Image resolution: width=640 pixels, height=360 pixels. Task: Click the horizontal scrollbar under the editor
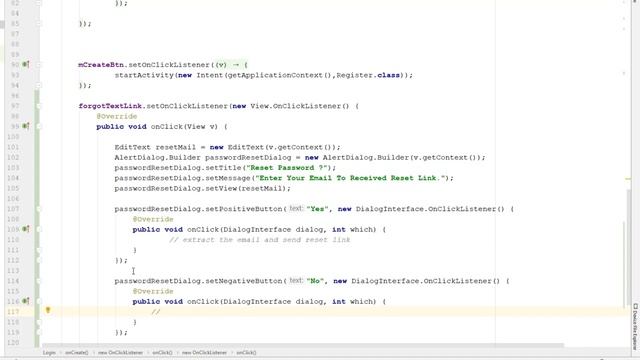303,345
